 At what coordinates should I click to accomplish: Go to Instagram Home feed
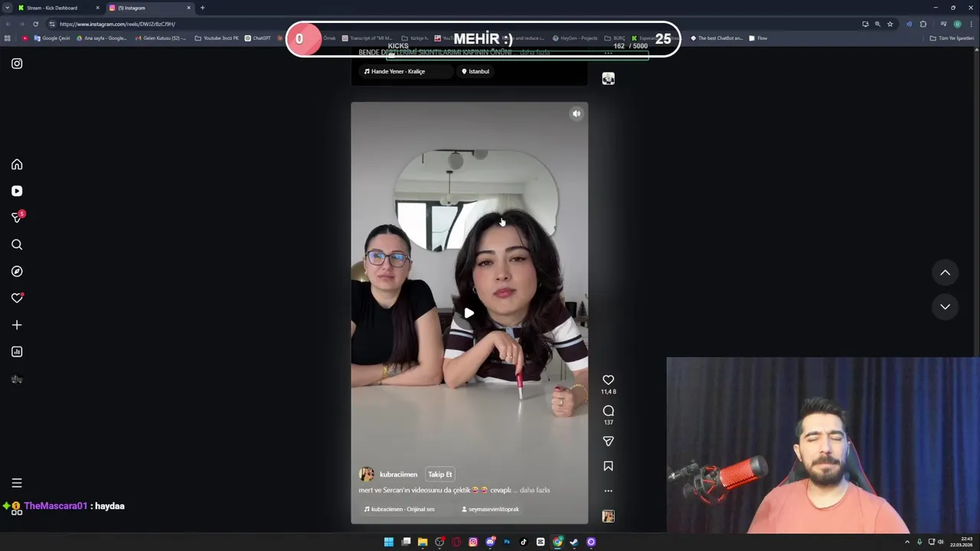(x=17, y=165)
